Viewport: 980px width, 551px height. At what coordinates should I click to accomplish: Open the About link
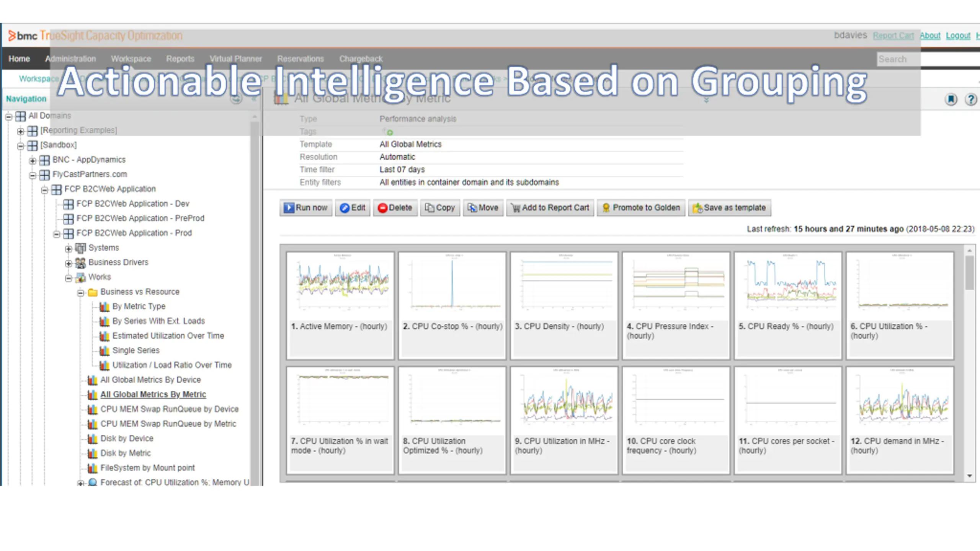930,36
